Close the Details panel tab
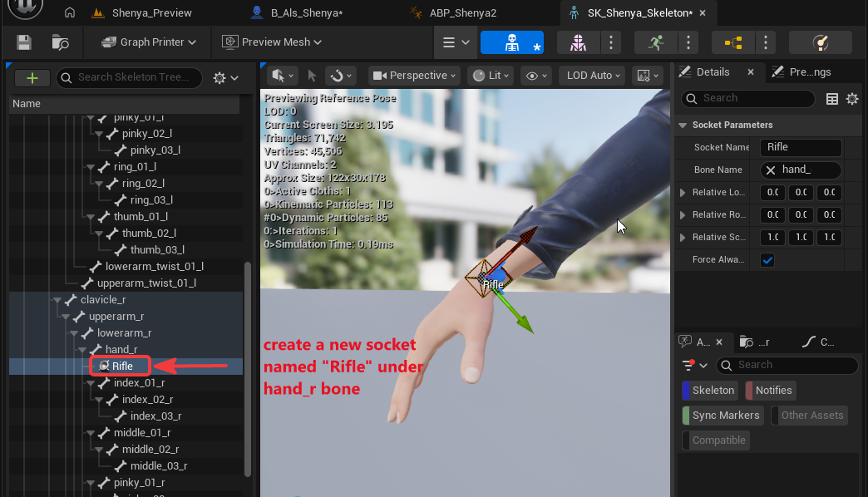The width and height of the screenshot is (868, 497). (751, 72)
